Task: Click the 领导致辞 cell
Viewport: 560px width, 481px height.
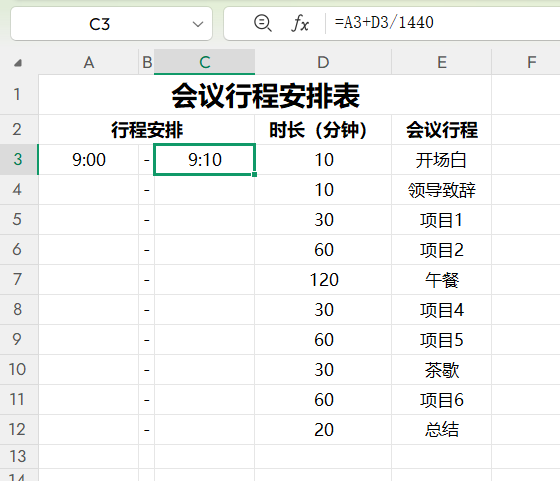Action: coord(441,190)
